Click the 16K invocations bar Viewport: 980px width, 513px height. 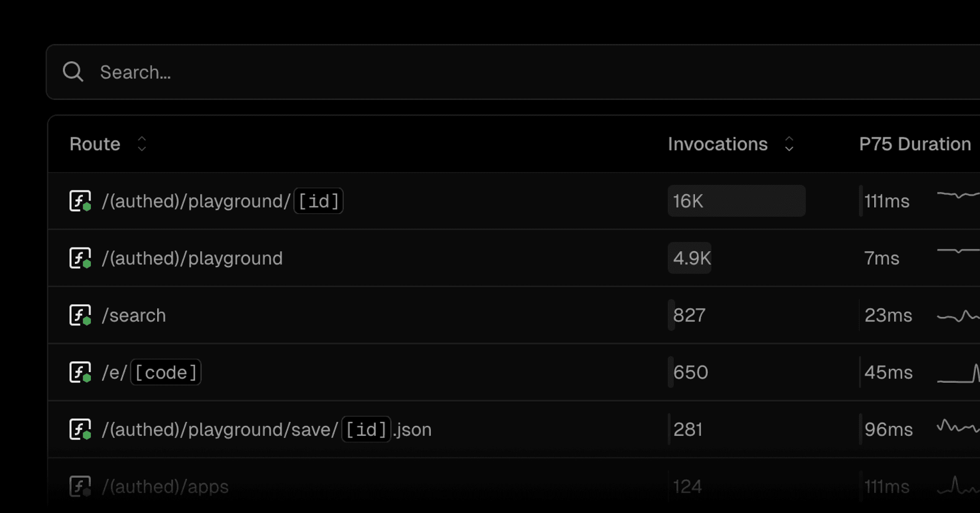[x=736, y=201]
